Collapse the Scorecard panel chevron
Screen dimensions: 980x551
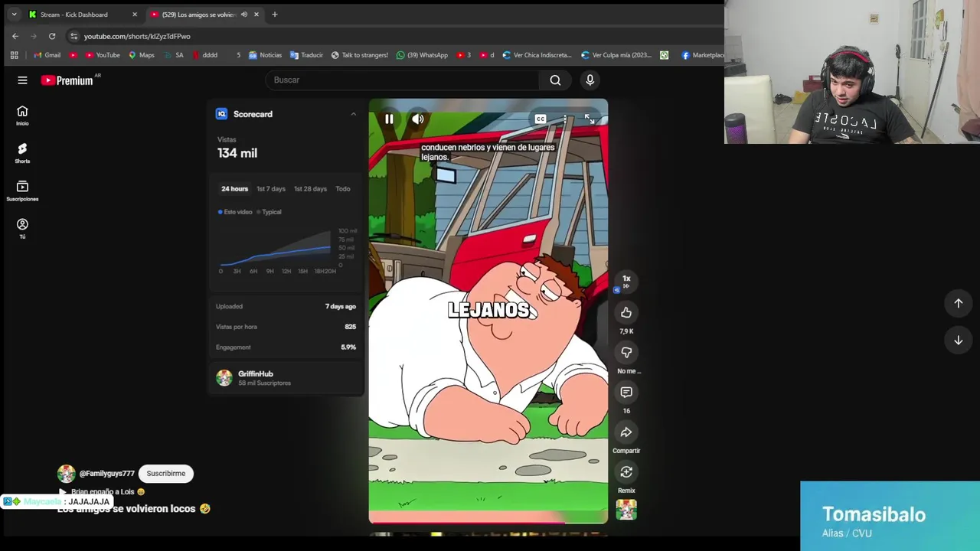click(353, 114)
